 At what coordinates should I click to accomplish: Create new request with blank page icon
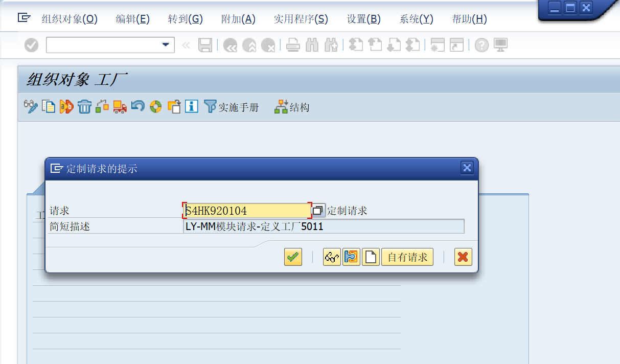[x=371, y=257]
